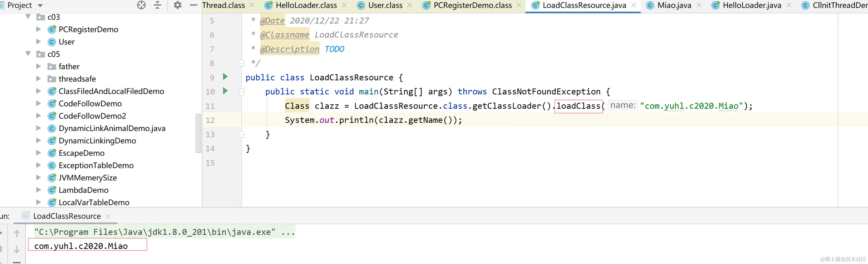Click the c05 folder icon
This screenshot has width=868, height=264.
[x=41, y=54]
